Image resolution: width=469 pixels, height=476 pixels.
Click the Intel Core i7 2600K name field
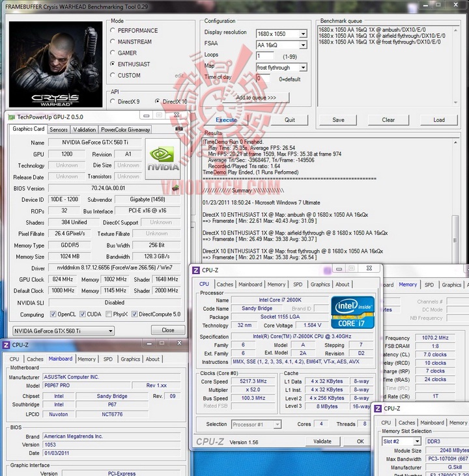point(280,300)
